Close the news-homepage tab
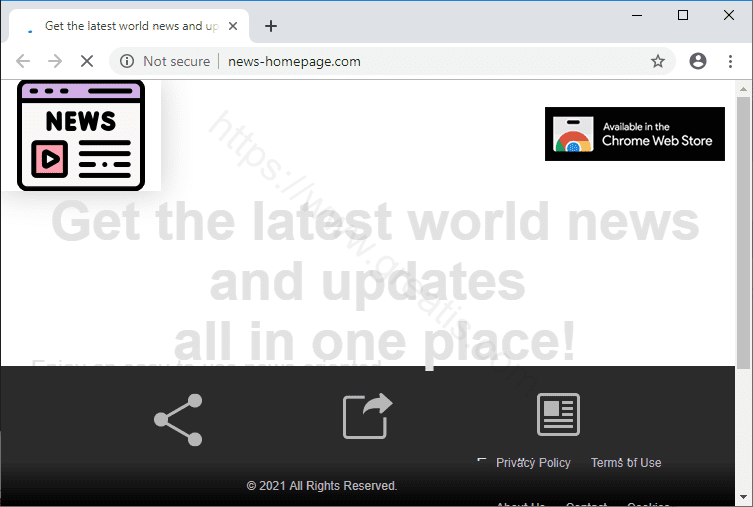 233,26
